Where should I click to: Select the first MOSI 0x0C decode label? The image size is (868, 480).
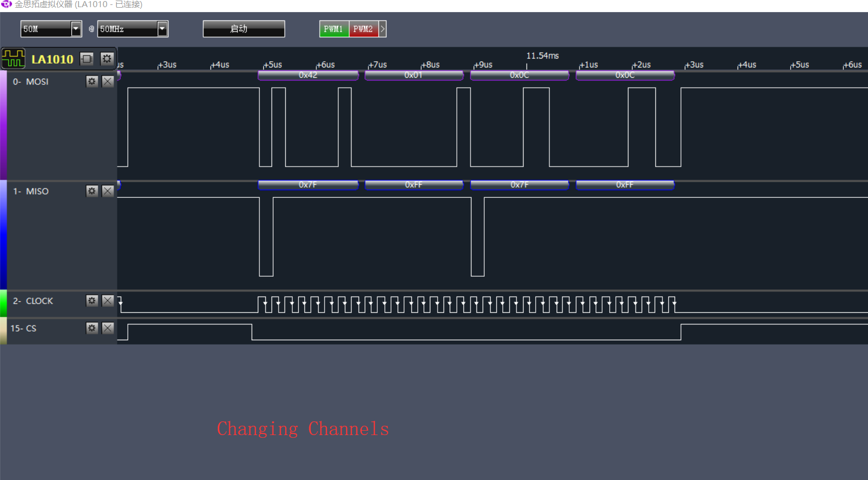coord(520,75)
